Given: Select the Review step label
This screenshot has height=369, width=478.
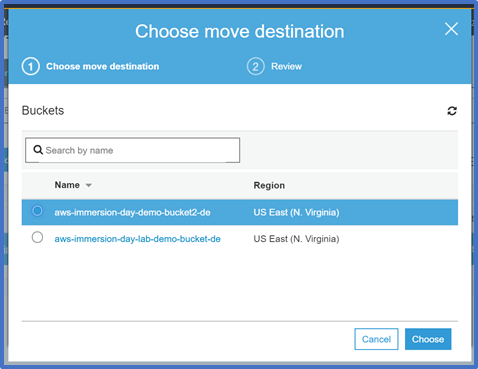Looking at the screenshot, I should point(286,66).
